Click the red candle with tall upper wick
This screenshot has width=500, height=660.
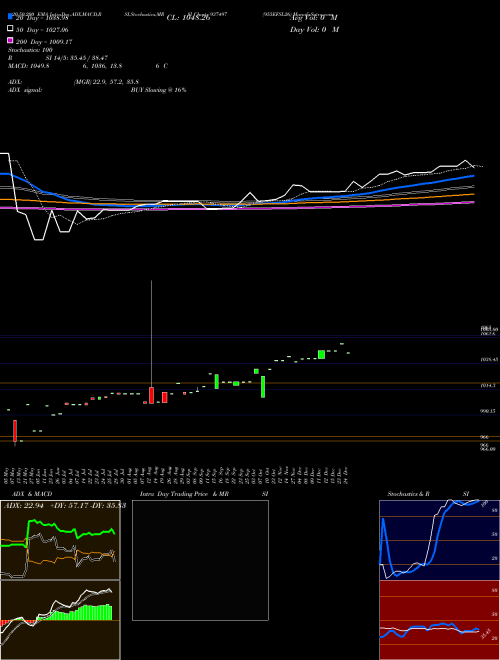point(151,395)
